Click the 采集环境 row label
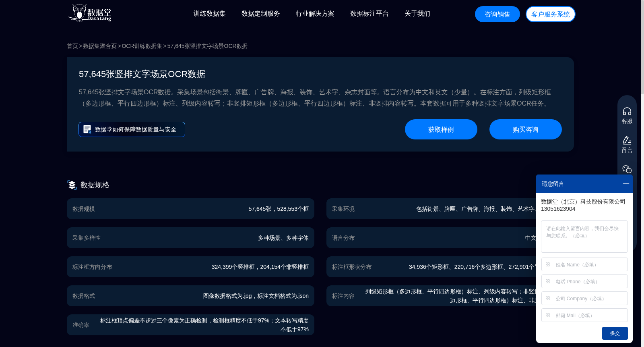 pos(343,209)
